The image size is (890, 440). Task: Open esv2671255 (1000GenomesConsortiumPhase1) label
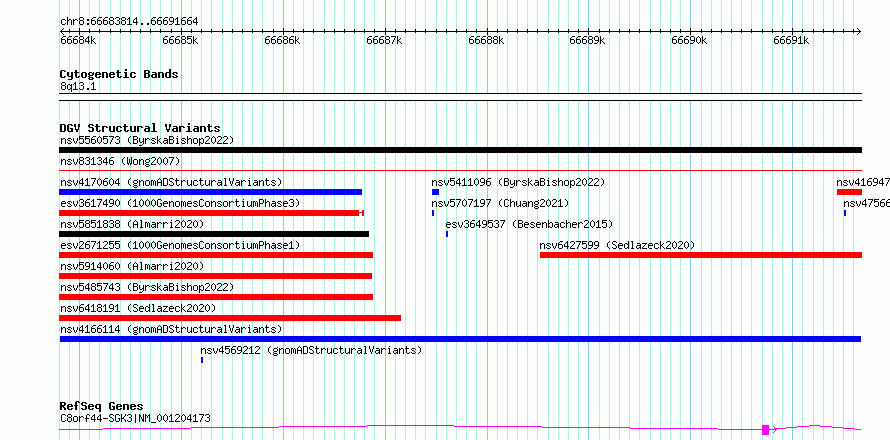pyautogui.click(x=180, y=245)
